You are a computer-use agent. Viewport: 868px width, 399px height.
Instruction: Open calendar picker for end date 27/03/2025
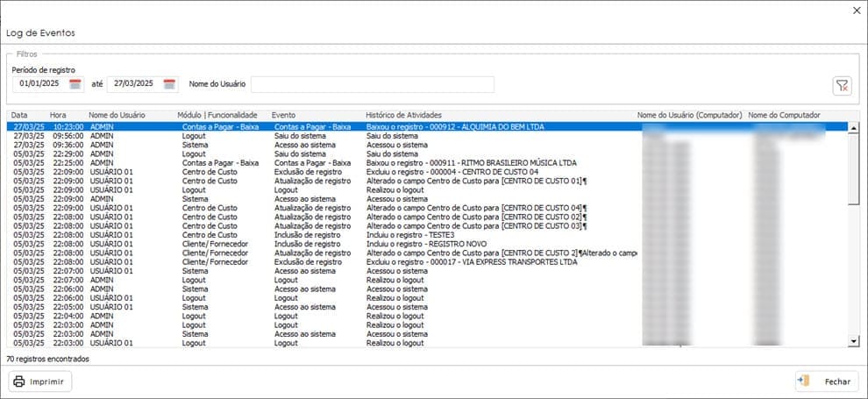[169, 84]
